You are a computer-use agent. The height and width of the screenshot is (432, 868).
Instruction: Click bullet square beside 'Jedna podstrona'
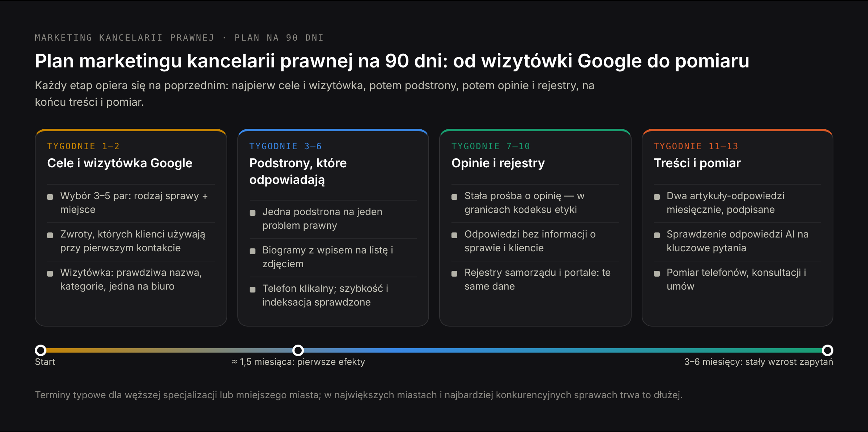[252, 213]
